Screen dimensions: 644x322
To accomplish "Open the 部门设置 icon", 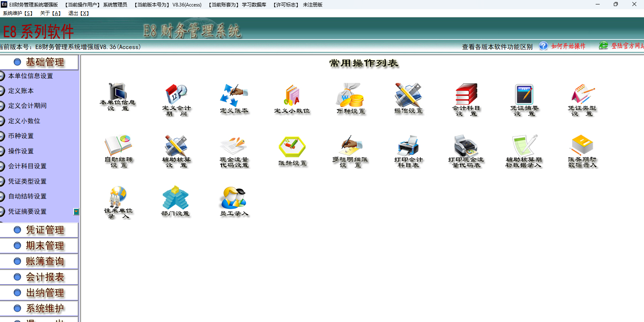I will pos(175,198).
